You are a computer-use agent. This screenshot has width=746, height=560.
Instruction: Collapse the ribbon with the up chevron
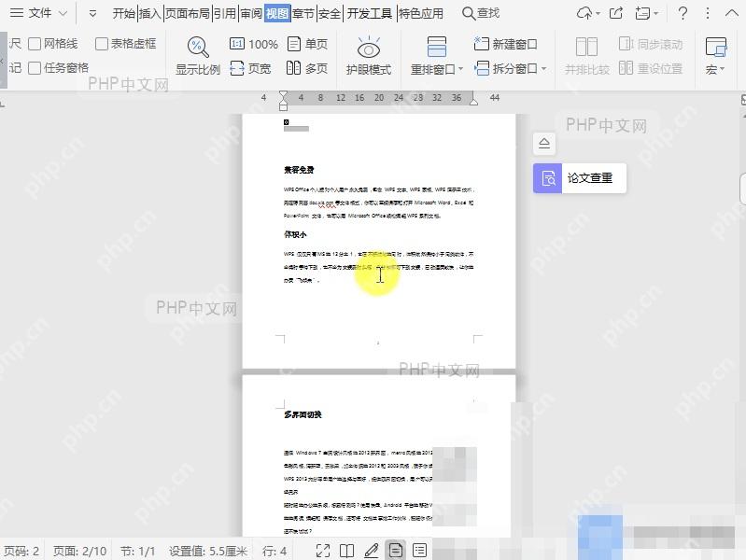[731, 13]
